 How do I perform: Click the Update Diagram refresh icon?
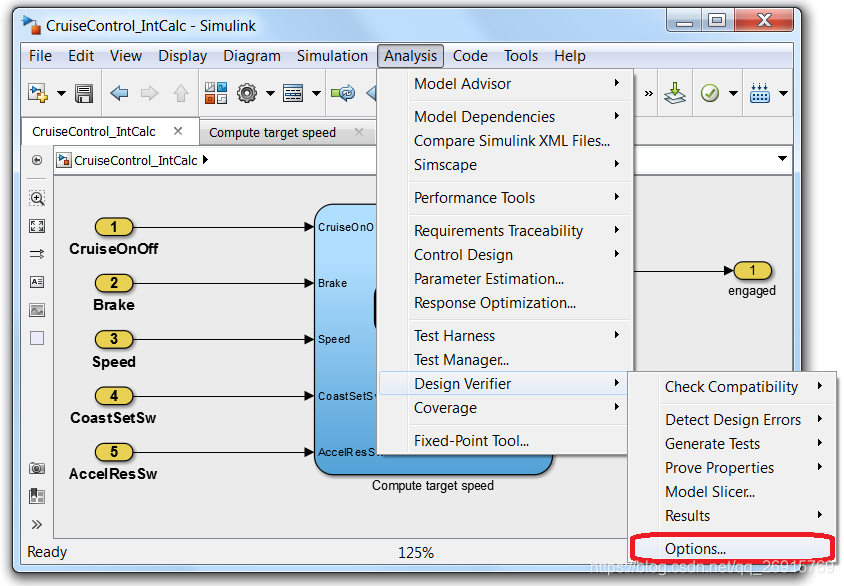click(x=343, y=93)
